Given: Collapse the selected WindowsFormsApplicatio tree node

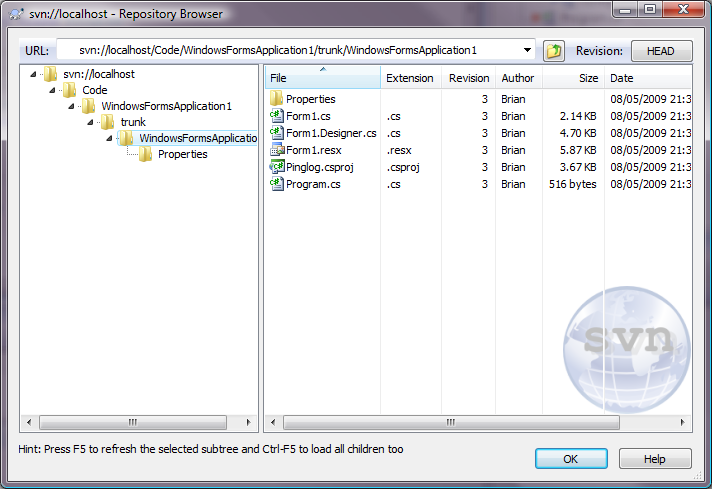Looking at the screenshot, I should pyautogui.click(x=109, y=138).
